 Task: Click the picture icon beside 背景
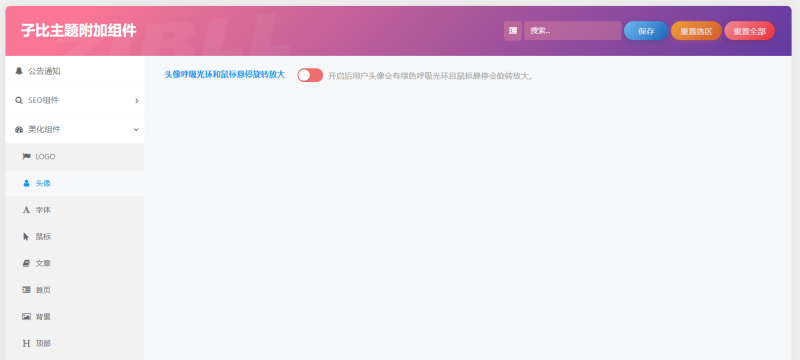27,317
